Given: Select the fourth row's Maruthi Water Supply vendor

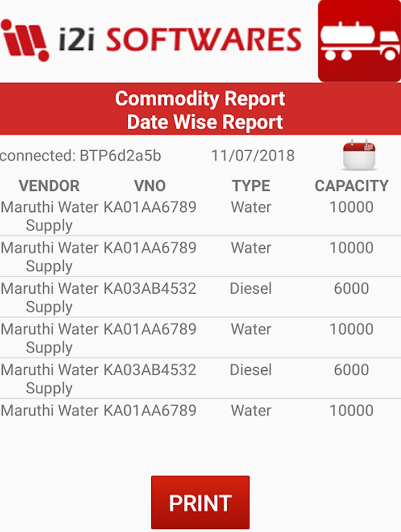Looking at the screenshot, I should (50, 338).
